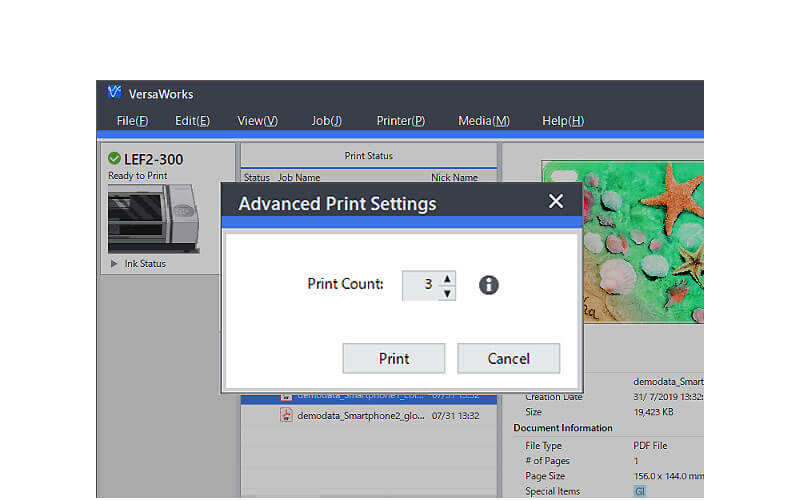Open the Help menu
800x500 pixels.
[562, 121]
